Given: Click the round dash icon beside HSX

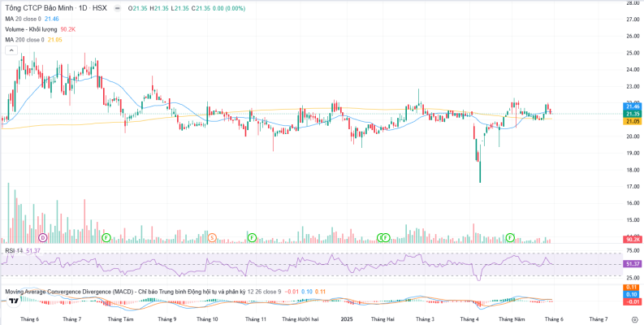Looking at the screenshot, I should pyautogui.click(x=118, y=8).
